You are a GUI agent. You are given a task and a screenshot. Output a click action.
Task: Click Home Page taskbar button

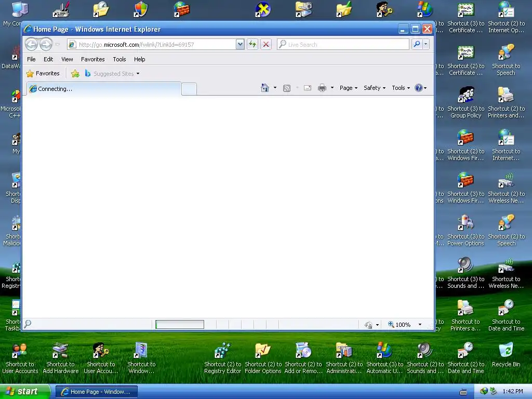pyautogui.click(x=96, y=392)
